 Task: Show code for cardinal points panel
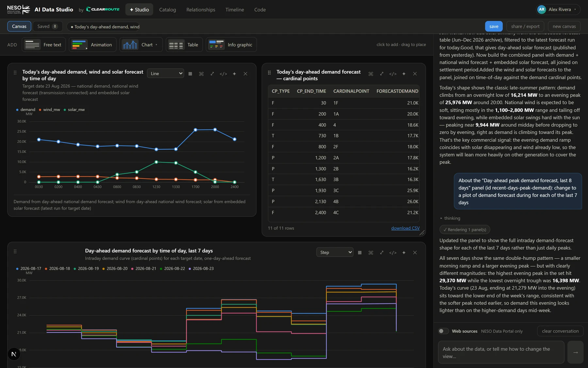pos(393,74)
